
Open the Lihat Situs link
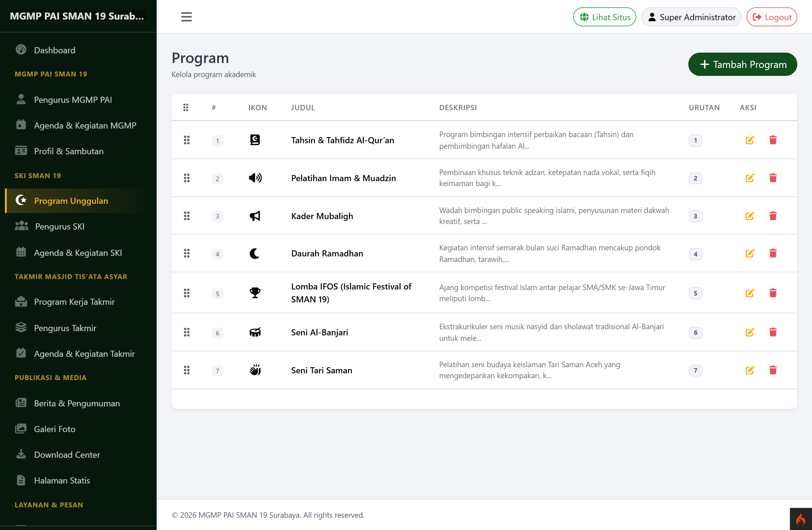604,17
